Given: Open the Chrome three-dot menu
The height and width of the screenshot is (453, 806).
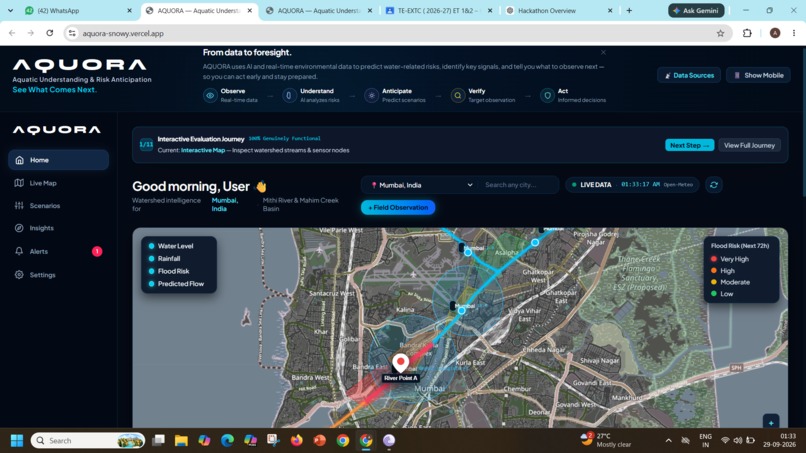Looking at the screenshot, I should tap(794, 33).
